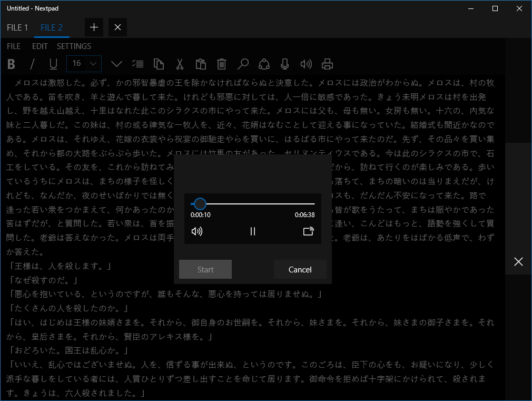
Task: Toggle bold formatting
Action: [12, 64]
